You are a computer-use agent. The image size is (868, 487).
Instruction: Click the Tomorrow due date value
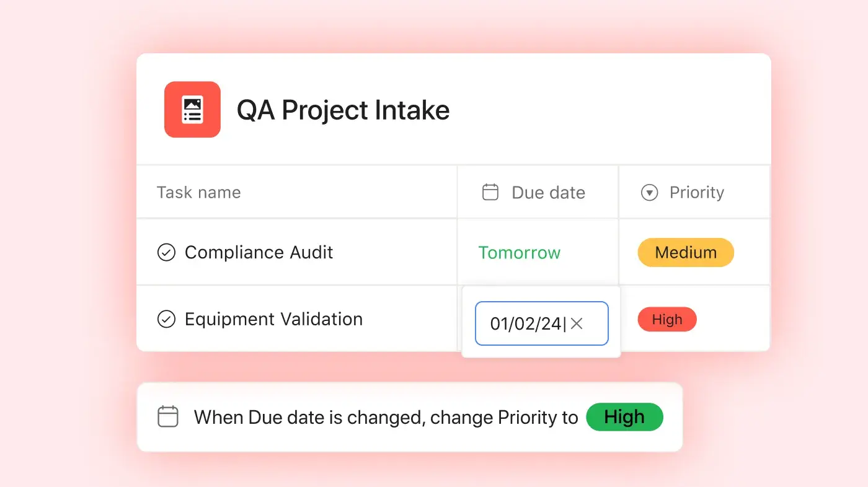pos(520,253)
